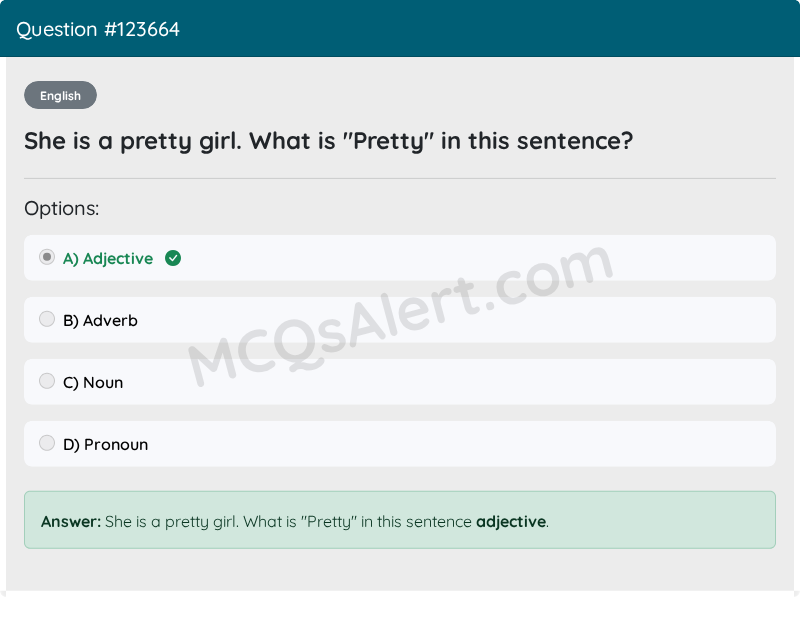This screenshot has width=800, height=621.
Task: Click the radio circle for option B
Action: 46,318
